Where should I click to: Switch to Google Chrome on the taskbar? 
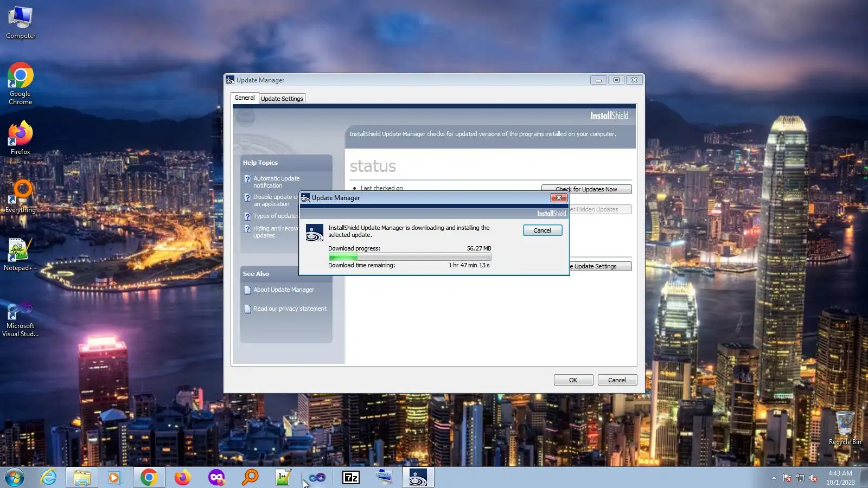(x=149, y=478)
